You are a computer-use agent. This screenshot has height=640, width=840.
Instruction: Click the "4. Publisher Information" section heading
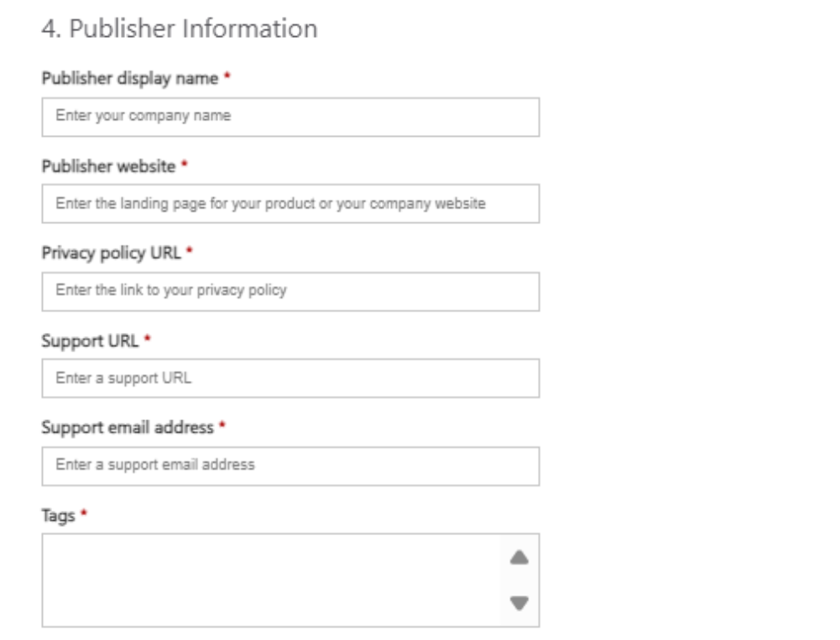(180, 29)
